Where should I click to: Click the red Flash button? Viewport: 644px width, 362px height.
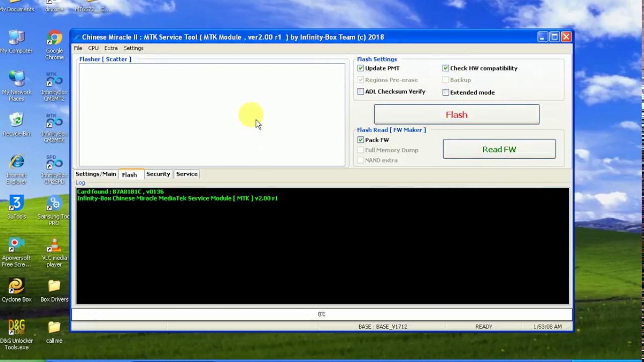[457, 115]
